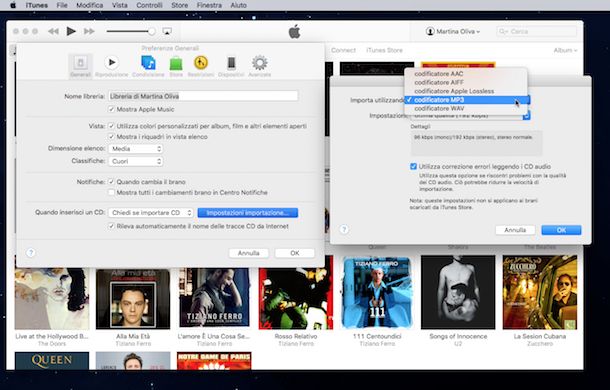
Task: Open Classifiche Cuori dropdown
Action: click(x=135, y=161)
